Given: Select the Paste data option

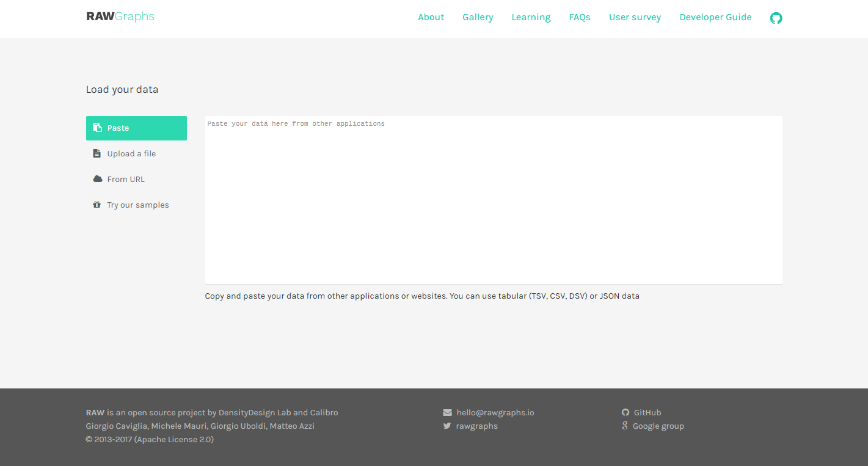Looking at the screenshot, I should 136,128.
